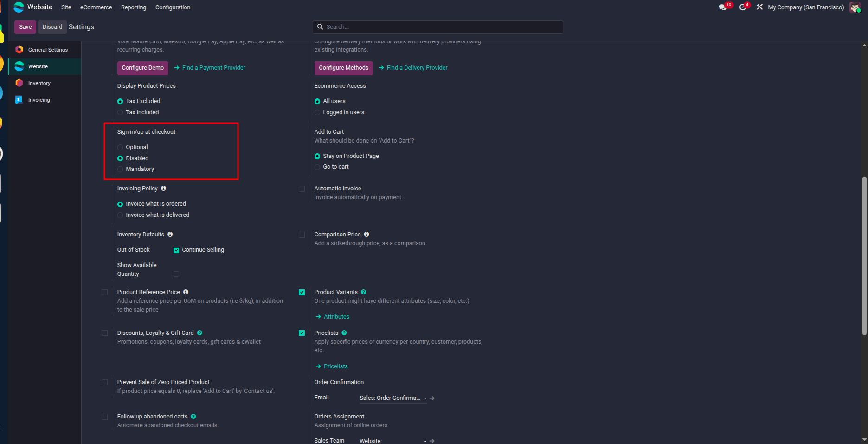Image resolution: width=868 pixels, height=444 pixels.
Task: Select Optional sign in at checkout
Action: pos(120,147)
